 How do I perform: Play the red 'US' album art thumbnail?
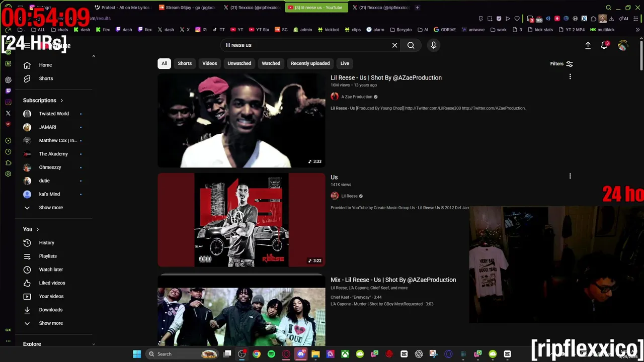(x=242, y=220)
